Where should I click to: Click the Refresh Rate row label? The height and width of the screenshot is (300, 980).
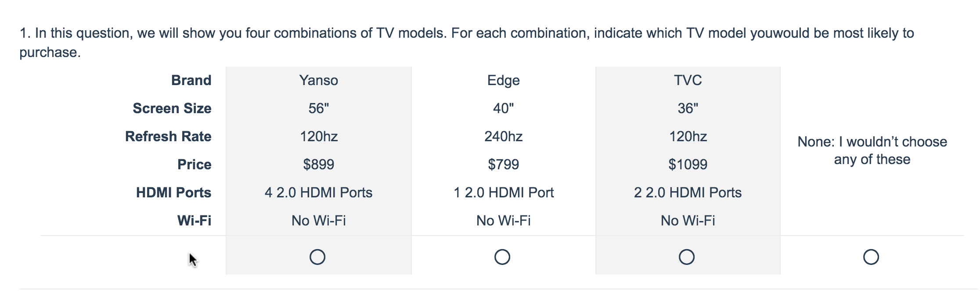pyautogui.click(x=168, y=136)
